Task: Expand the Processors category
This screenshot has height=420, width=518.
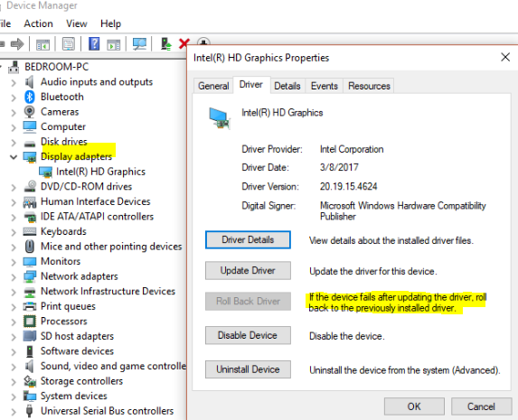Action: (14, 322)
